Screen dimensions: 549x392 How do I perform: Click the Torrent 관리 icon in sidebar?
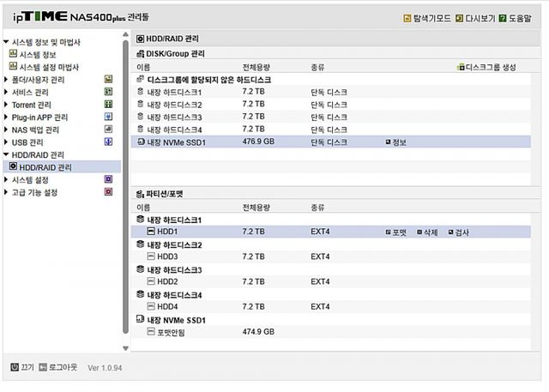click(108, 104)
